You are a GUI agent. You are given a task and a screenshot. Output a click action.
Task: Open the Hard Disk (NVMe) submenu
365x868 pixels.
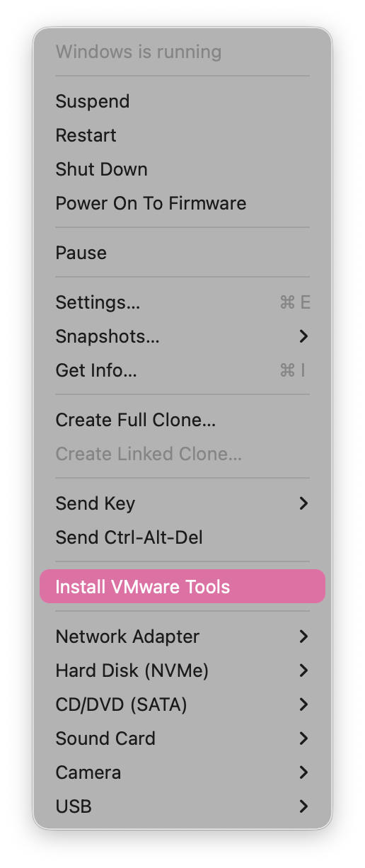pos(182,670)
